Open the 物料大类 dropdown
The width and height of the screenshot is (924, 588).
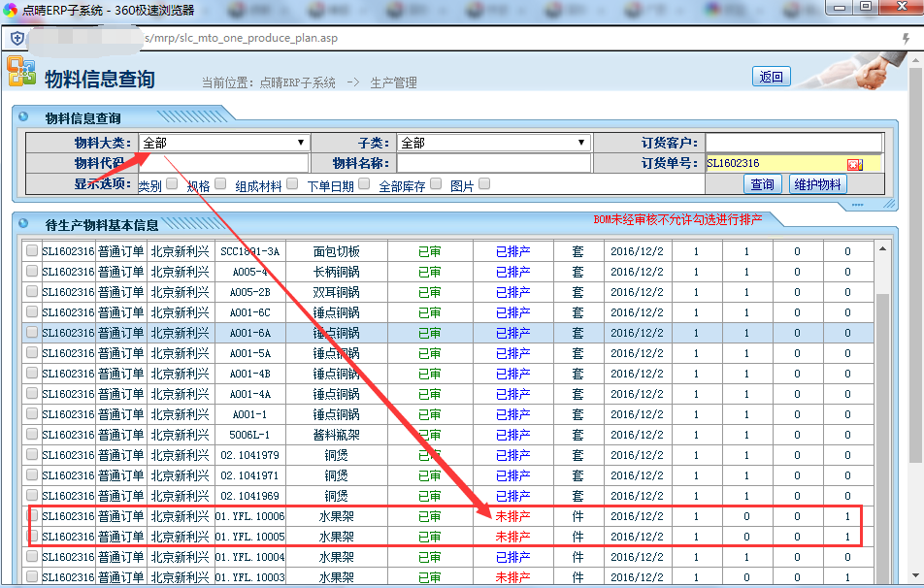click(223, 143)
